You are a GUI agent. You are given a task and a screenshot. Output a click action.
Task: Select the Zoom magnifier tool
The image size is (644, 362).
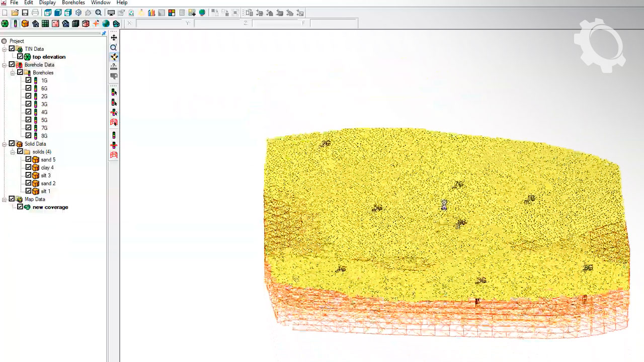point(114,47)
